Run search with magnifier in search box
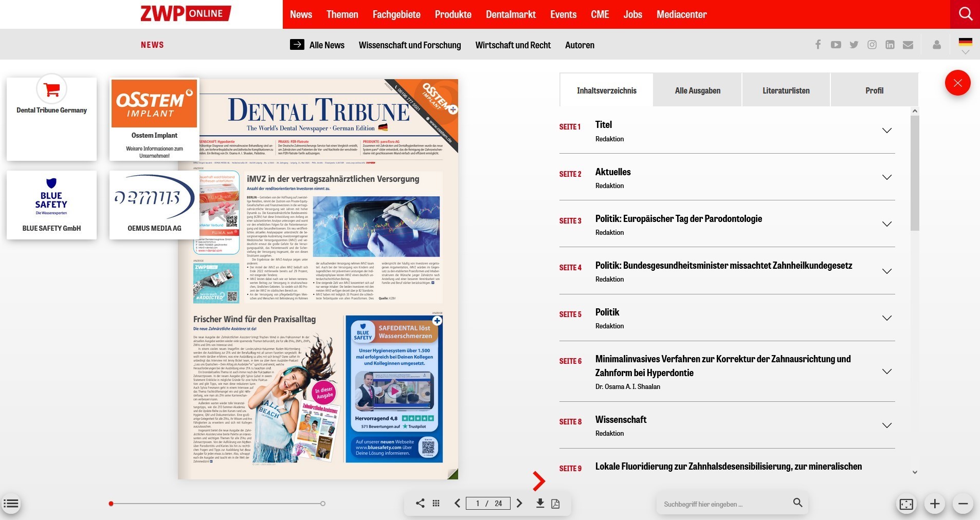Image resolution: width=980 pixels, height=520 pixels. pos(797,503)
